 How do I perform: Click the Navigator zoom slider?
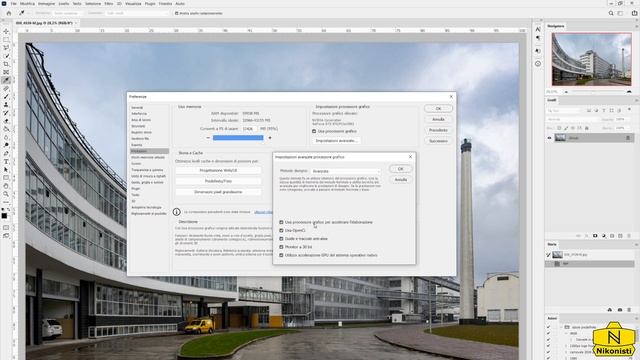click(x=597, y=92)
